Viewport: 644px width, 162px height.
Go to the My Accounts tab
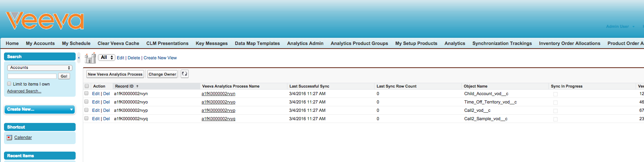click(40, 43)
